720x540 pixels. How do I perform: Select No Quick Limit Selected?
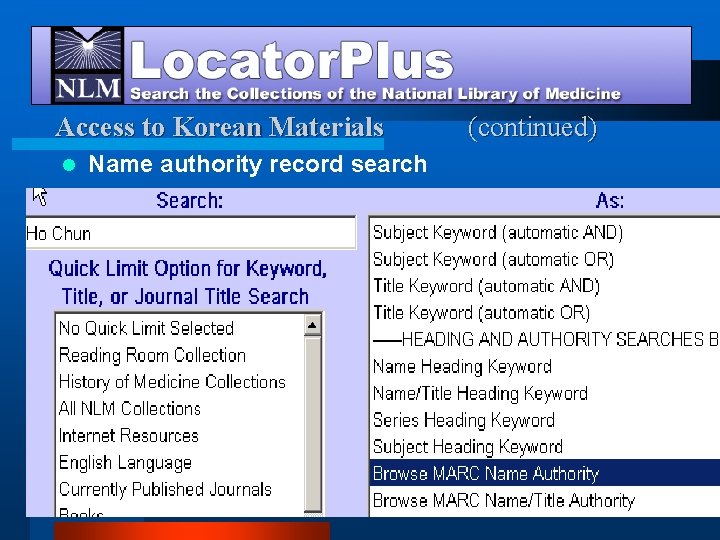(180, 328)
